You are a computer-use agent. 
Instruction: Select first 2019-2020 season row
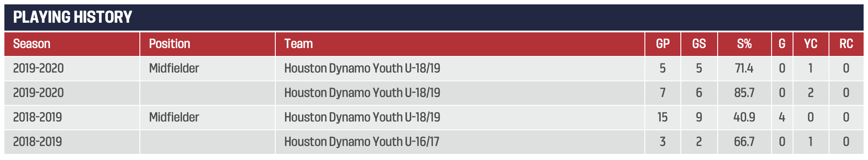(434, 68)
